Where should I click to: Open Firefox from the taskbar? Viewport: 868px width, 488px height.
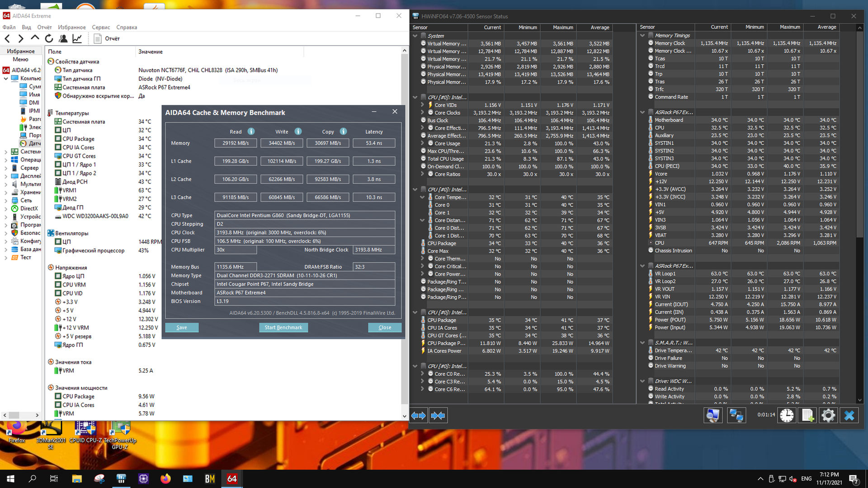[x=165, y=479]
